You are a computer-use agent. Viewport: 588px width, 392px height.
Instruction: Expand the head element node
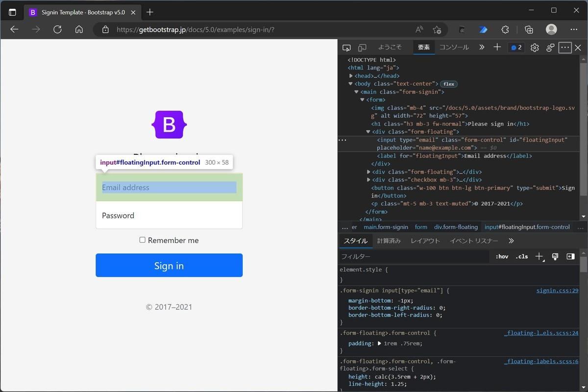point(351,76)
